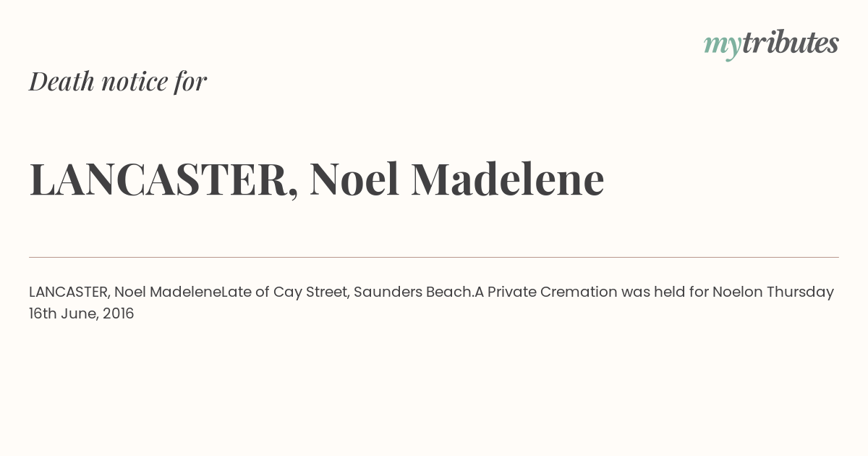
Task: Click "Noel" in the large title
Action: 354,179
